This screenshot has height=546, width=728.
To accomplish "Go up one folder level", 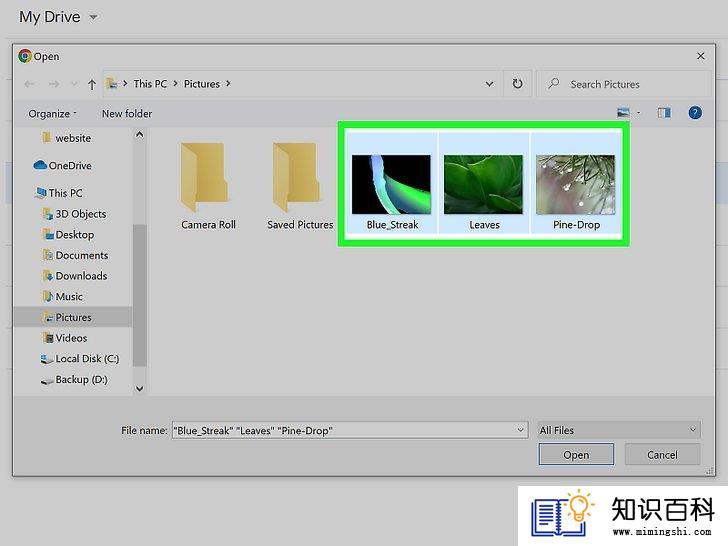I will [92, 84].
